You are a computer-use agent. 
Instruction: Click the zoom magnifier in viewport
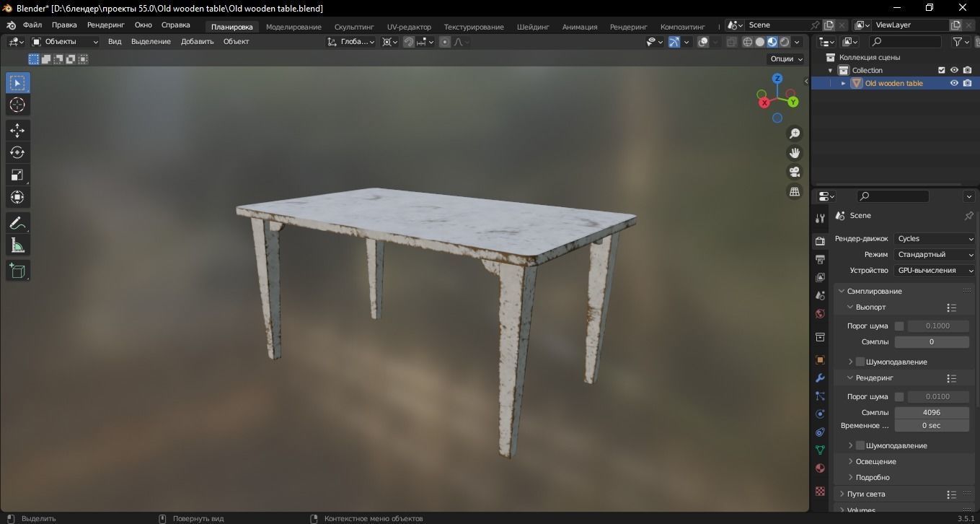click(795, 134)
